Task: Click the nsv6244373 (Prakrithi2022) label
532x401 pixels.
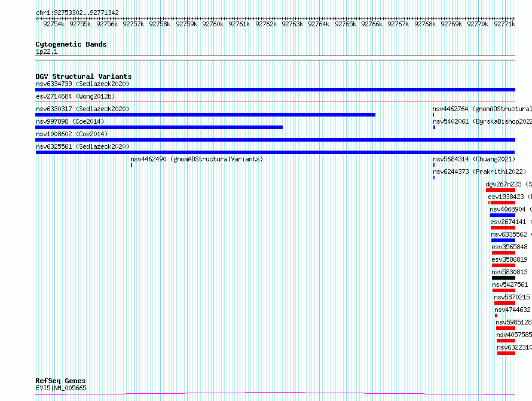Action: (x=479, y=172)
